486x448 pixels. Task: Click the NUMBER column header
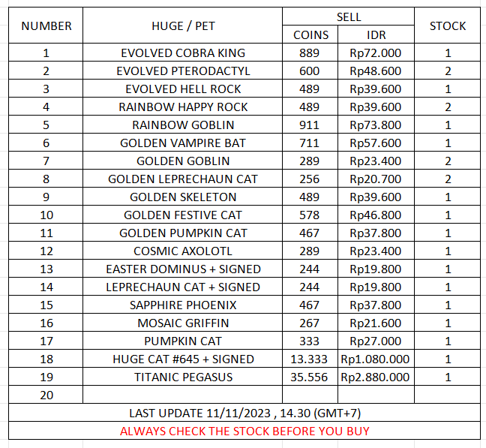46,26
